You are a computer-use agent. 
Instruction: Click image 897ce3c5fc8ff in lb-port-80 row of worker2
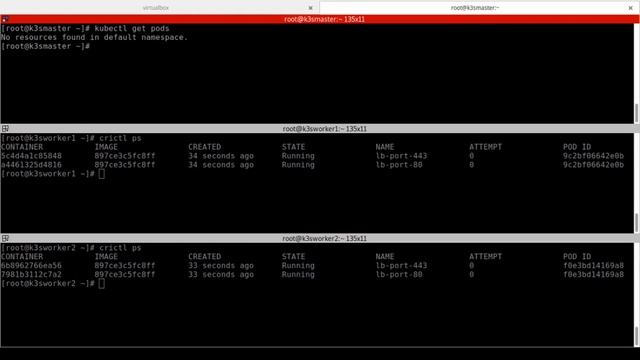pos(125,275)
